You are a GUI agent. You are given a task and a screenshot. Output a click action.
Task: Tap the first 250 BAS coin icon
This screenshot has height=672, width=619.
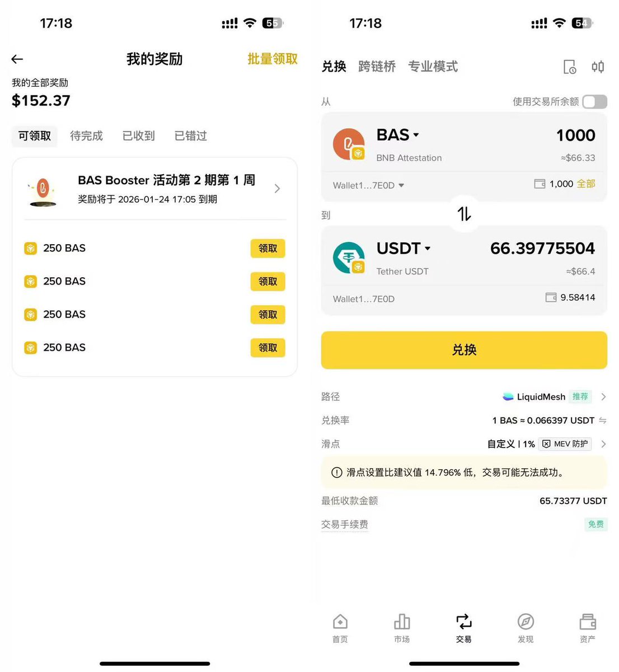click(31, 248)
